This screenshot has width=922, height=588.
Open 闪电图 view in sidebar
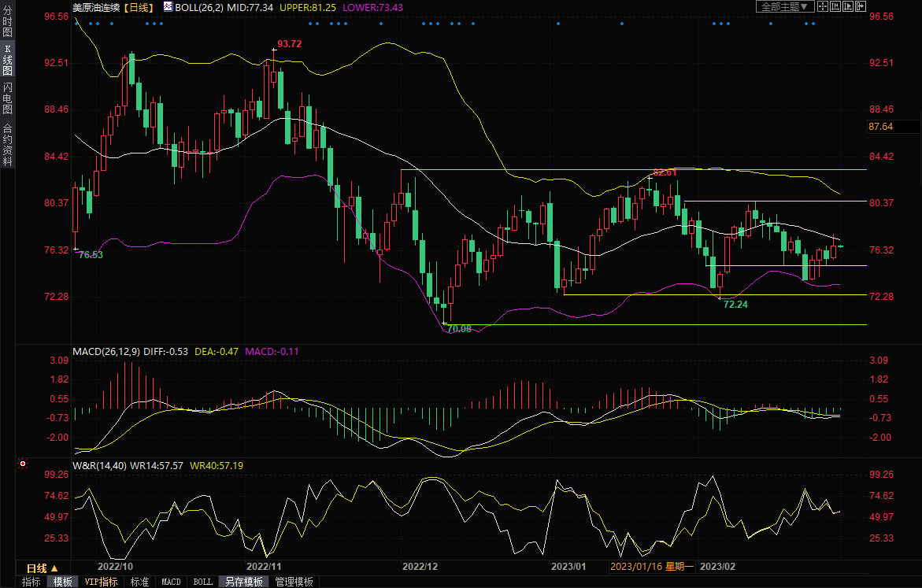pos(7,98)
